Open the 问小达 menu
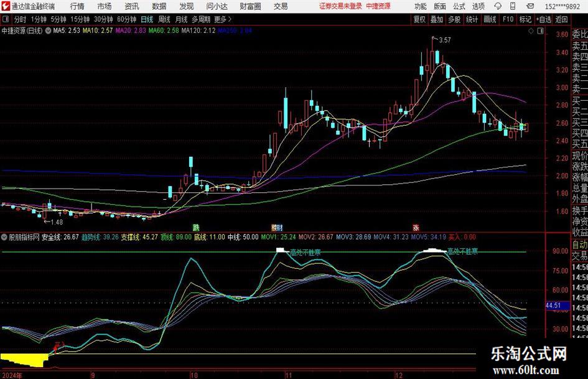The image size is (588, 379). (217, 6)
